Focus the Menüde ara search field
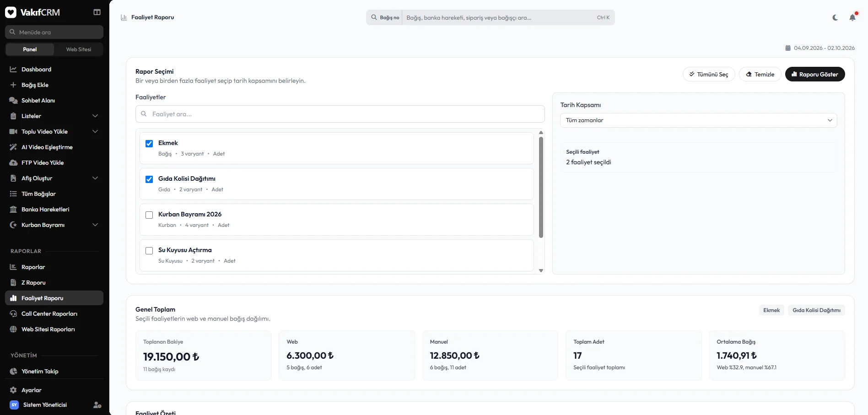Image resolution: width=868 pixels, height=415 pixels. 54,32
